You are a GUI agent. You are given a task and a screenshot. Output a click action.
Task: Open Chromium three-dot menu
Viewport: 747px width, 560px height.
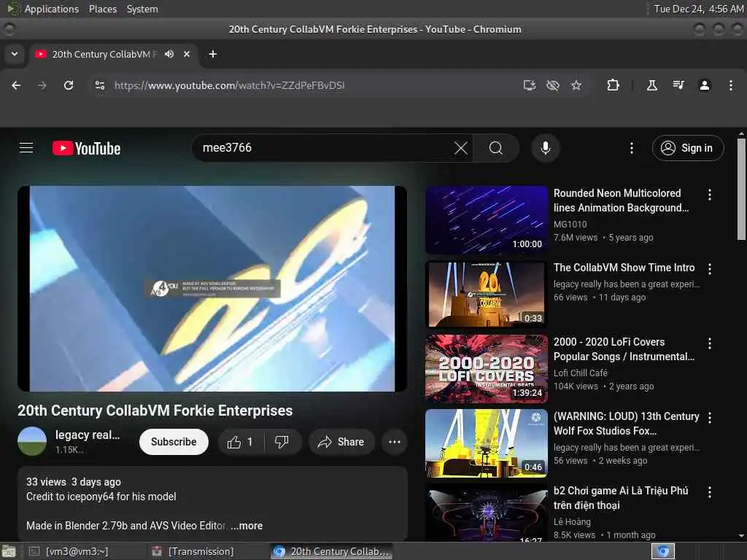(731, 85)
